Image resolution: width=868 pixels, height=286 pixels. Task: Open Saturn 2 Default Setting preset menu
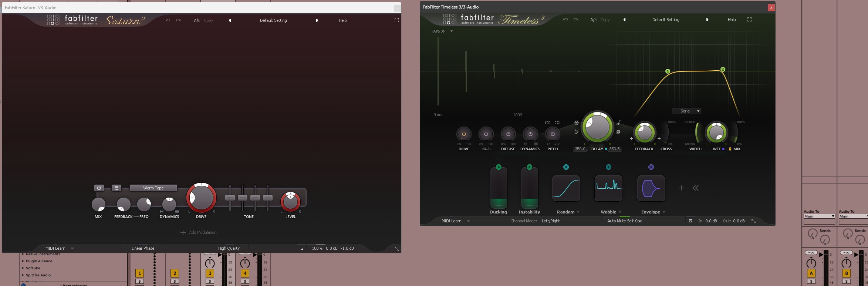point(273,20)
